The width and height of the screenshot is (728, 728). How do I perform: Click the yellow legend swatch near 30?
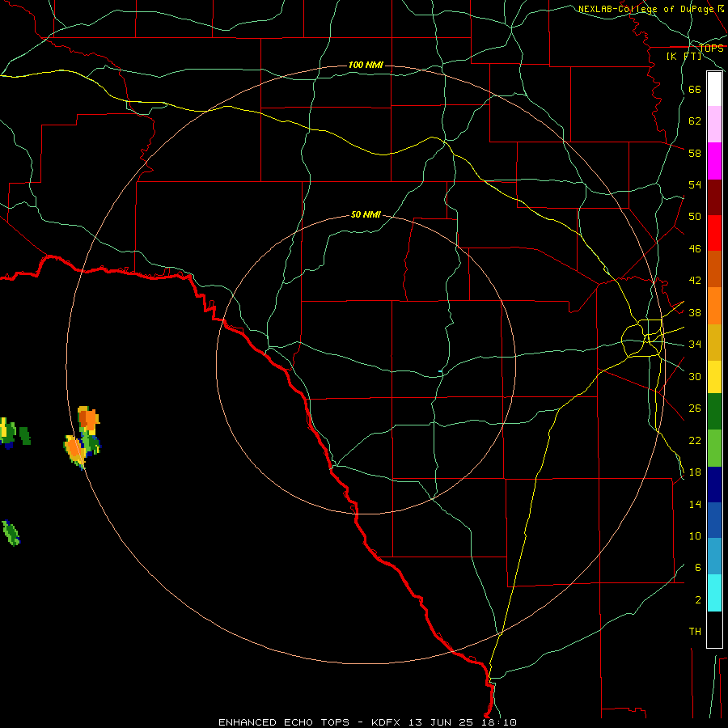tap(714, 377)
